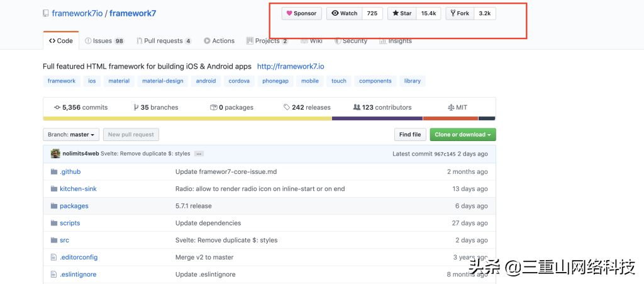
Task: Expand the Clone or download dropdown
Action: click(463, 134)
